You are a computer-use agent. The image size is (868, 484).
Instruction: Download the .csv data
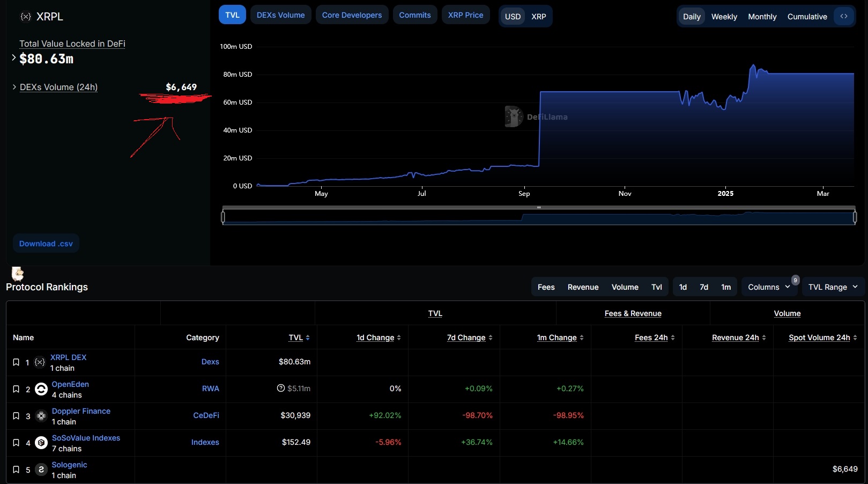[46, 244]
